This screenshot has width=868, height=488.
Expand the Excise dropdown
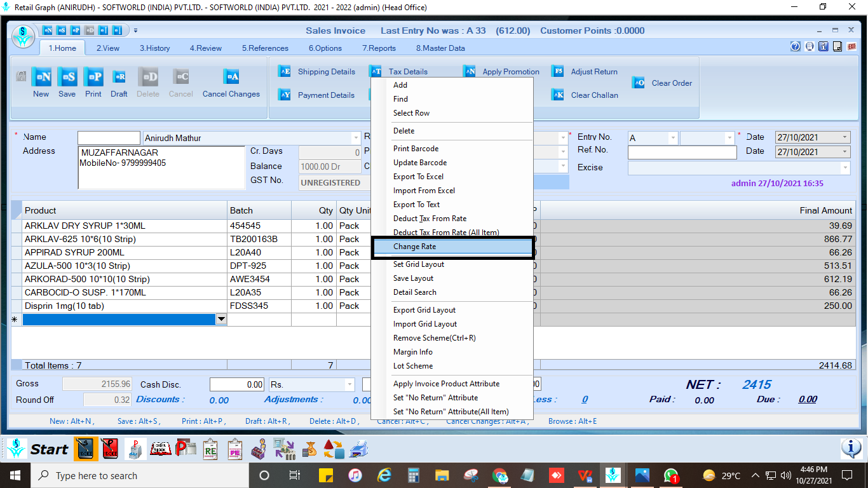click(x=844, y=168)
